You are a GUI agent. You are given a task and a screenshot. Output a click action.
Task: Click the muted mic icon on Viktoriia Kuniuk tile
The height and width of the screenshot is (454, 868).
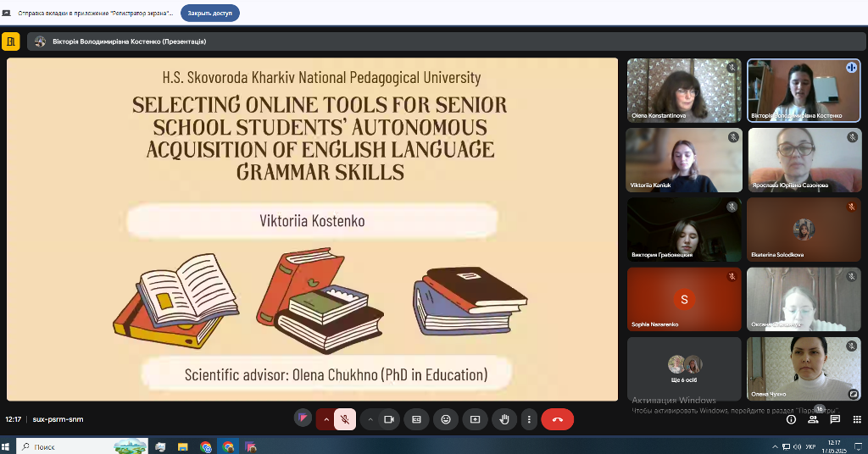[x=733, y=137]
